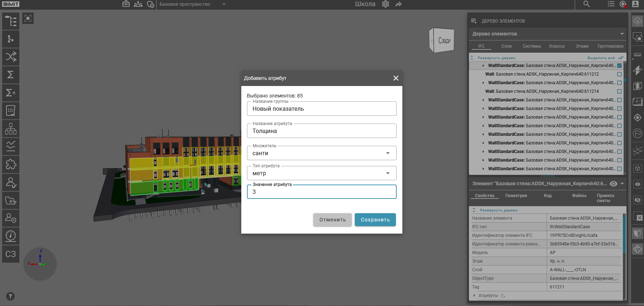Click the Название атрибута input field
This screenshot has width=644, height=306.
click(x=321, y=131)
